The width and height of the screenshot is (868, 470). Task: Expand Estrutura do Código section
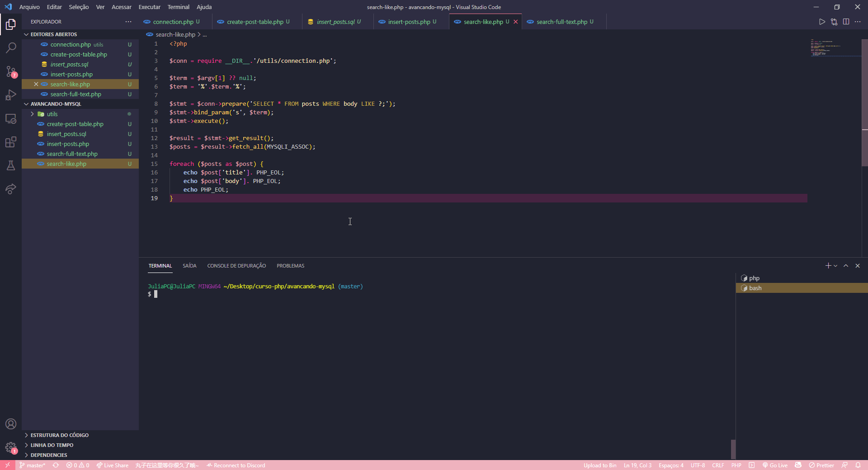click(81, 435)
